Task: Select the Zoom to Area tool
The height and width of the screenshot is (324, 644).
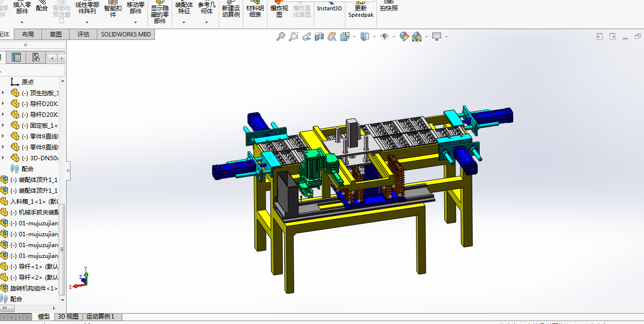Action: coord(294,36)
